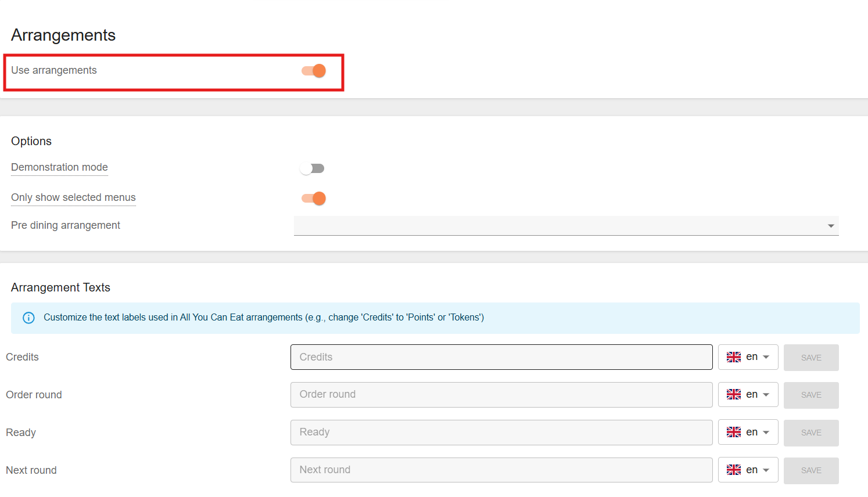Disable the Use arrangements toggle
Screen dimensions: 868x497
314,71
